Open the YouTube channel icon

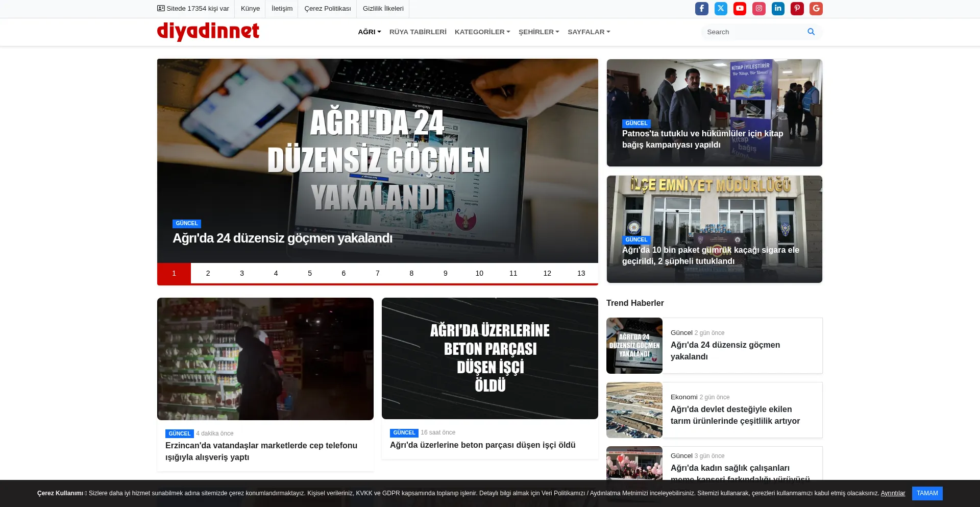[x=740, y=8]
